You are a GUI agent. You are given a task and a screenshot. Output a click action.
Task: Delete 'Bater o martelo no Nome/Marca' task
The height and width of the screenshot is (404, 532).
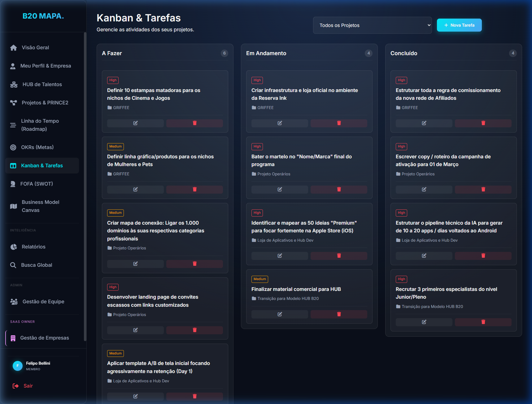(x=339, y=189)
